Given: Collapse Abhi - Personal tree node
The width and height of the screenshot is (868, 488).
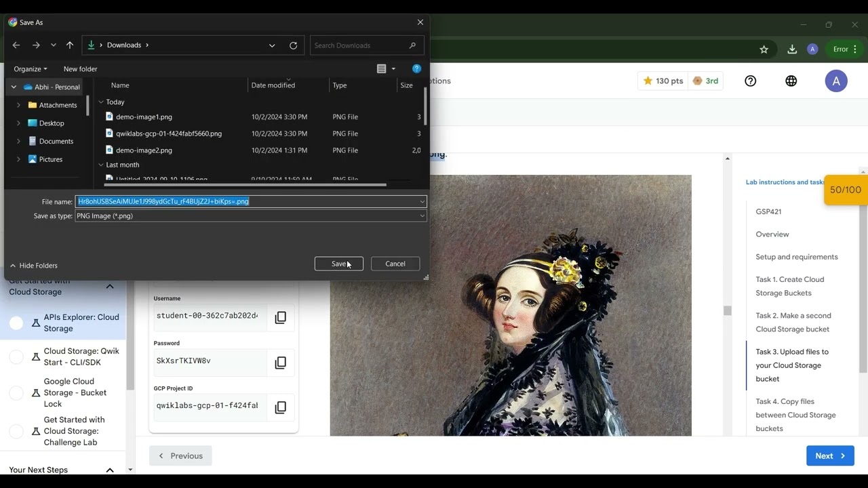Looking at the screenshot, I should (x=14, y=87).
